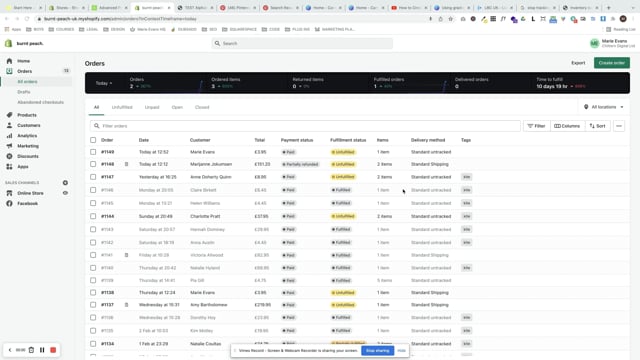The width and height of the screenshot is (640, 360).
Task: Open the Orders section icon
Action: [9, 71]
